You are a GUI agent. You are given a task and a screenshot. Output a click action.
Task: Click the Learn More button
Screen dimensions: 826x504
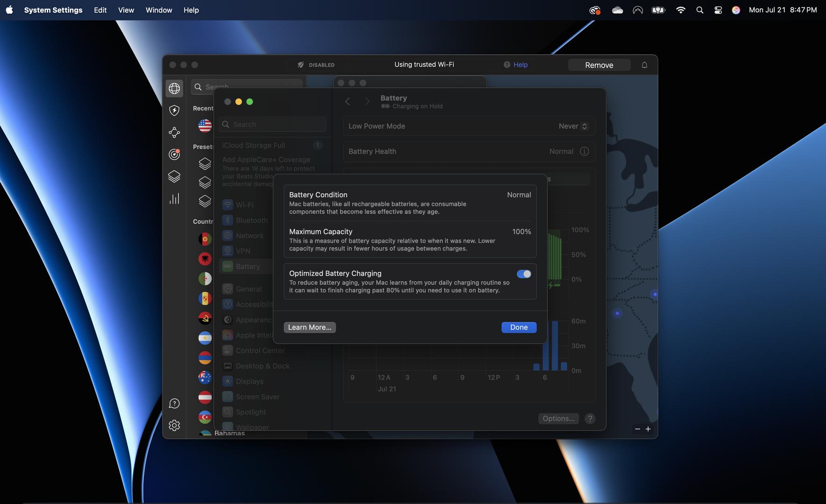point(310,327)
